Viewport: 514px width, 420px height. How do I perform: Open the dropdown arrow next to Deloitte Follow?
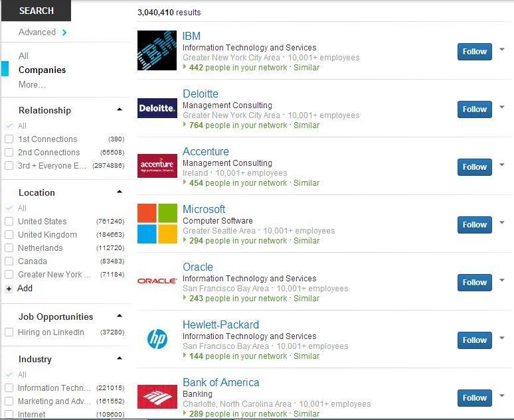pos(502,107)
